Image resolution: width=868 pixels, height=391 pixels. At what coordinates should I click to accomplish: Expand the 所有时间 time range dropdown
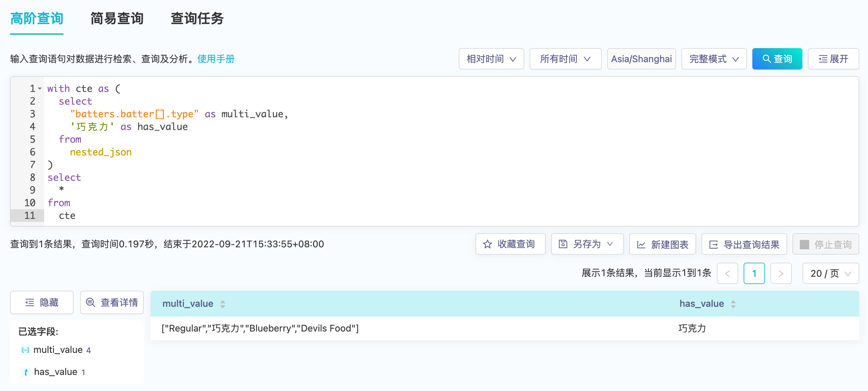point(565,59)
